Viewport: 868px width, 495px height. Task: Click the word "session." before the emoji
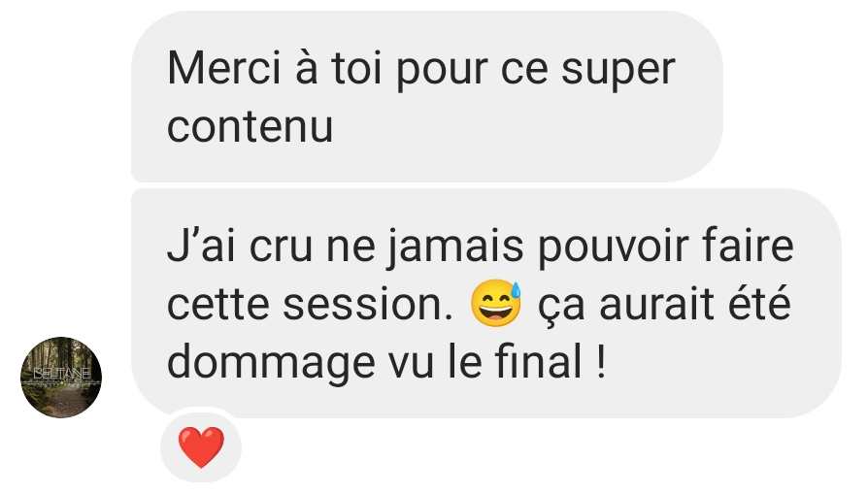pyautogui.click(x=368, y=304)
